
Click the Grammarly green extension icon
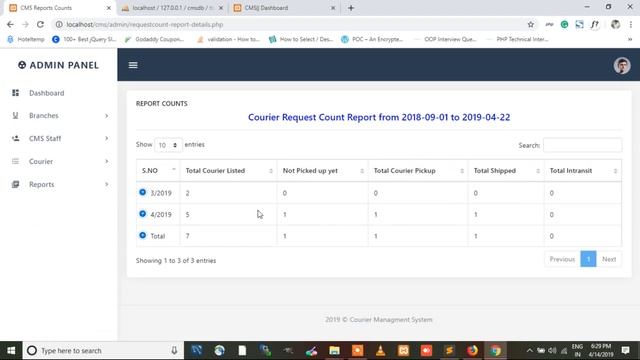click(564, 24)
